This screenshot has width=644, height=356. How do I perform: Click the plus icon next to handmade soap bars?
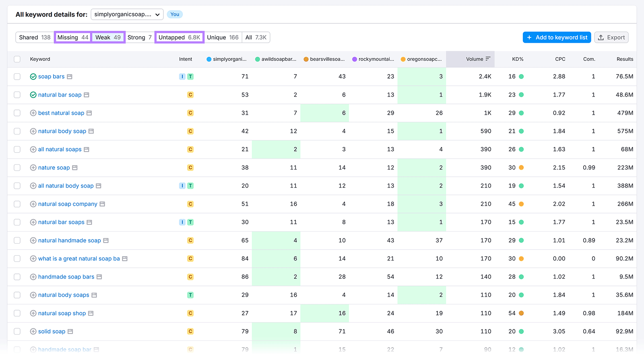(33, 277)
